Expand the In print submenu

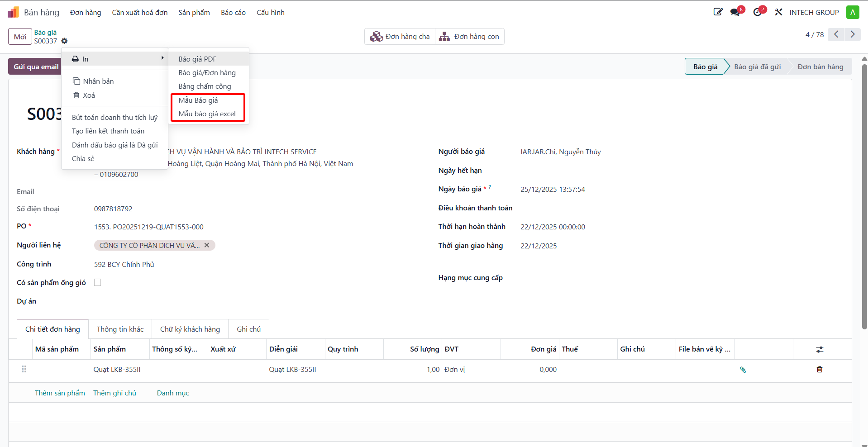114,59
